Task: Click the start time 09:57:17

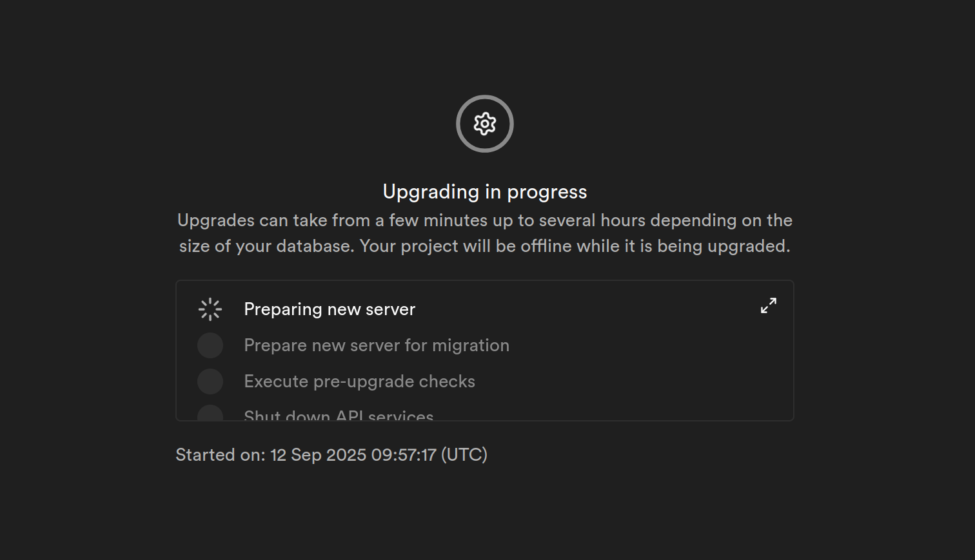Action: (404, 455)
